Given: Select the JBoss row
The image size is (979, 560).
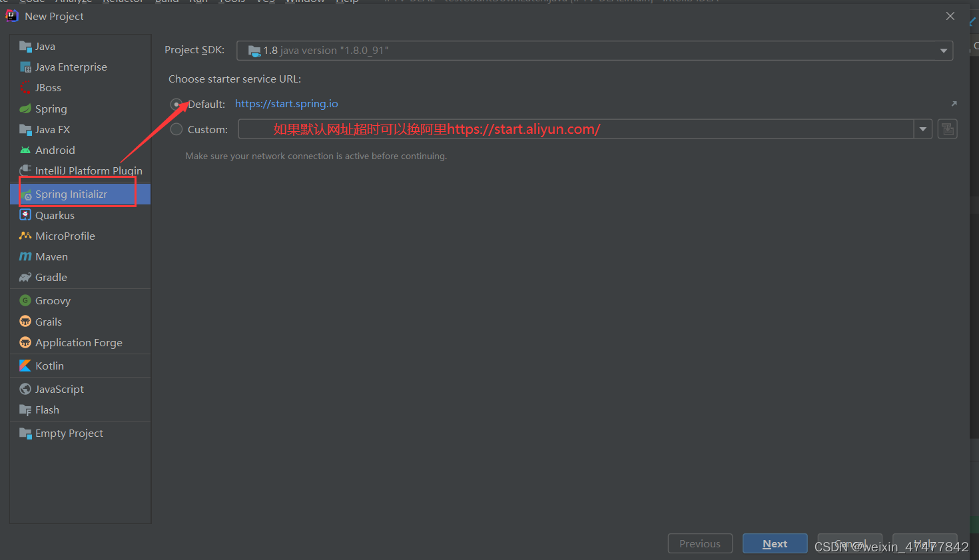Looking at the screenshot, I should 81,87.
